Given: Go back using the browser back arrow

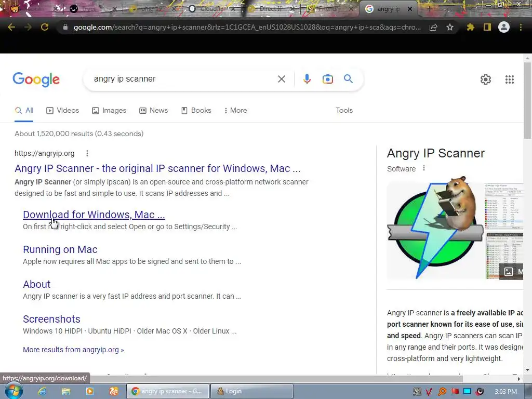Looking at the screenshot, I should [11, 27].
